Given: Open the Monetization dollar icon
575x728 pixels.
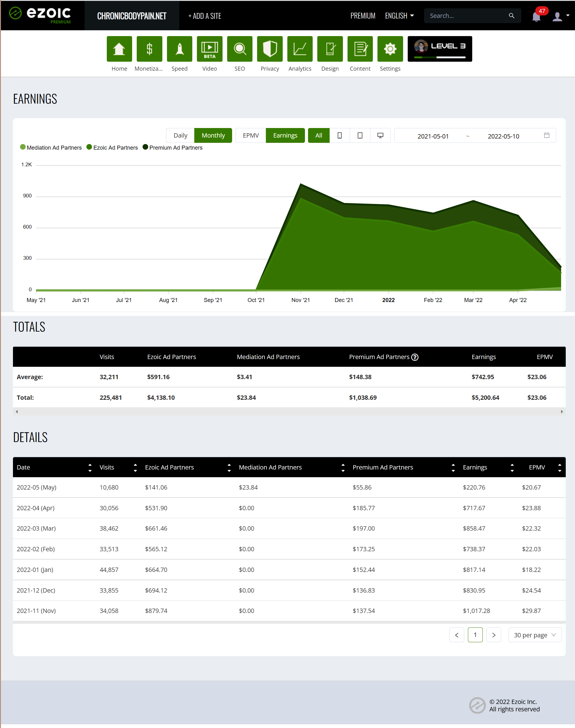Looking at the screenshot, I should 149,49.
